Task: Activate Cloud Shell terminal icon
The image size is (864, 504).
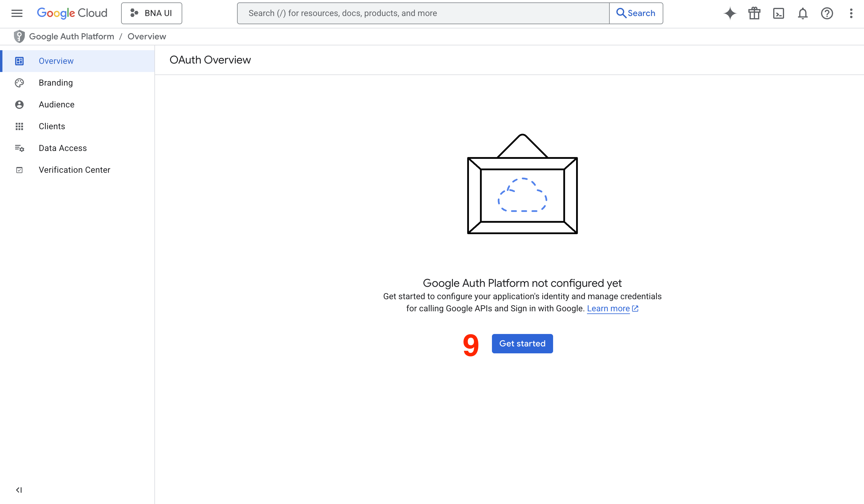Action: click(x=779, y=13)
